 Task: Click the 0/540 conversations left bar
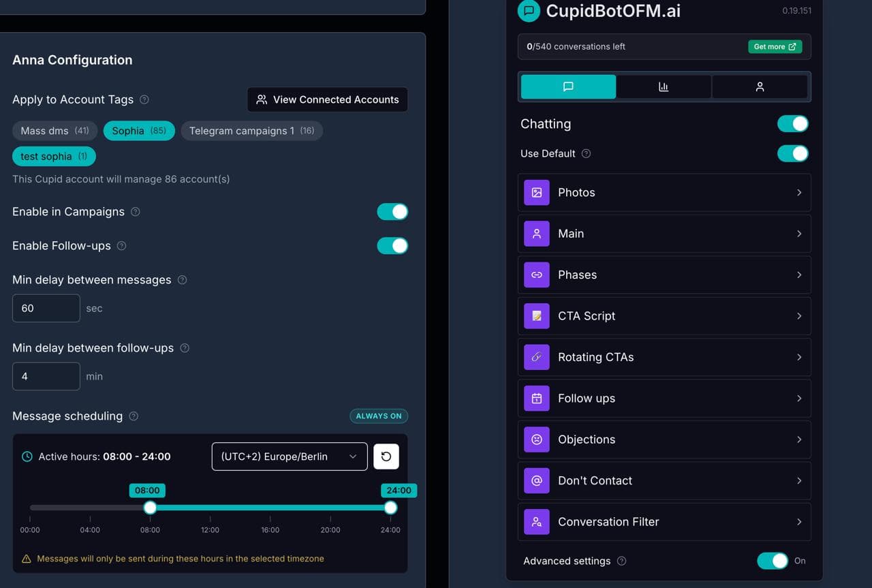(664, 46)
